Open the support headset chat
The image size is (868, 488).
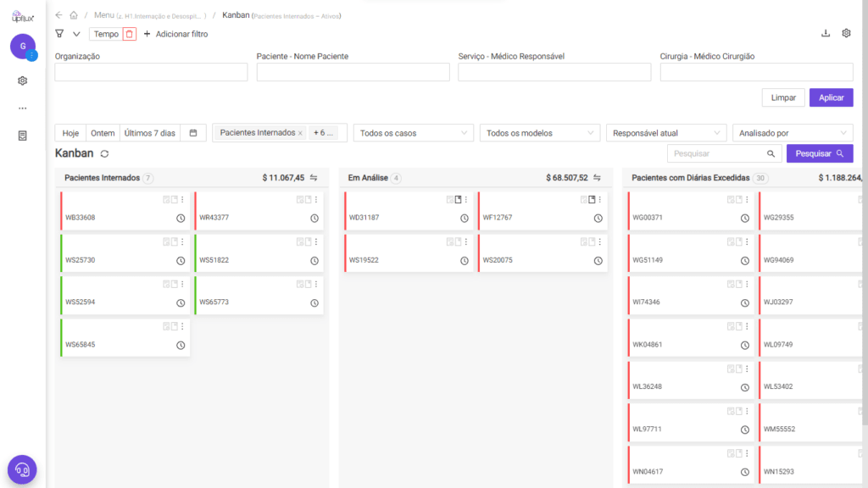point(22,469)
